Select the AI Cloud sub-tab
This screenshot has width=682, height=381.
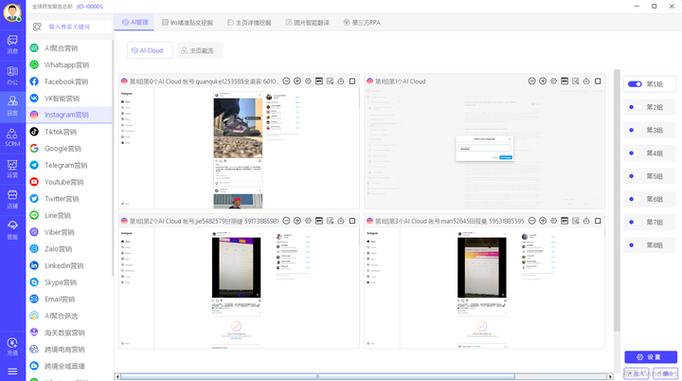tap(150, 50)
